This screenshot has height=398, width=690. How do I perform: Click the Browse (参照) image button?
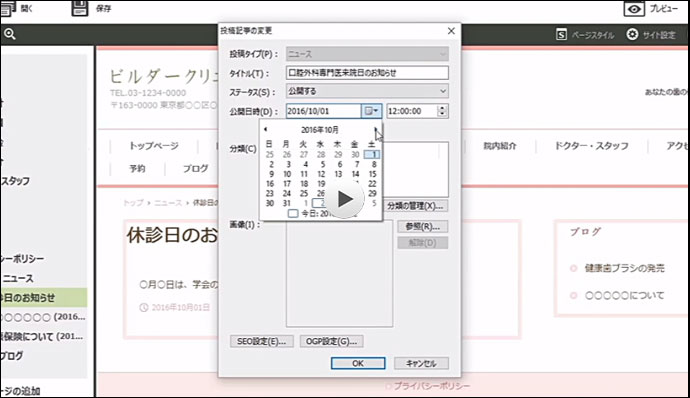[422, 226]
